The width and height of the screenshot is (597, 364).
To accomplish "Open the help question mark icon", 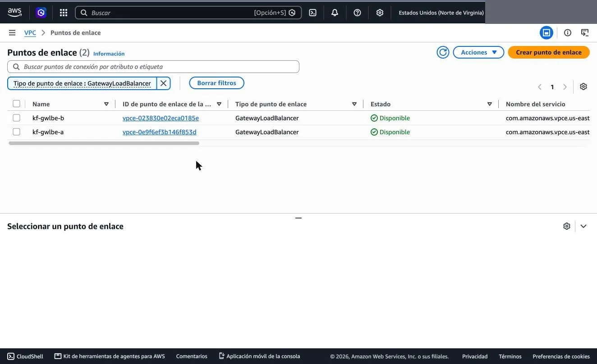I will click(x=357, y=13).
